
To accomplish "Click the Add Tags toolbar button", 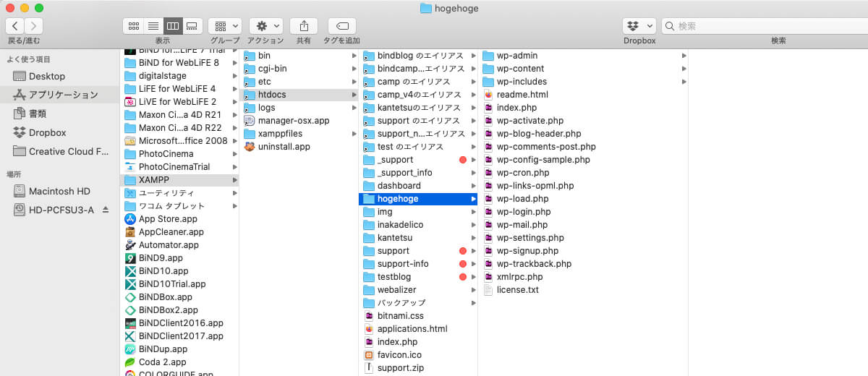I will coord(342,26).
